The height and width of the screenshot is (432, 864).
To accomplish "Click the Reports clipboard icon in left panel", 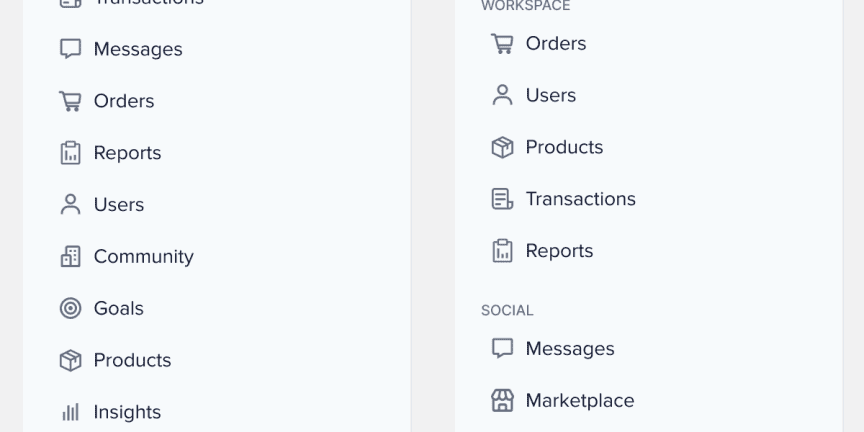I will [71, 153].
